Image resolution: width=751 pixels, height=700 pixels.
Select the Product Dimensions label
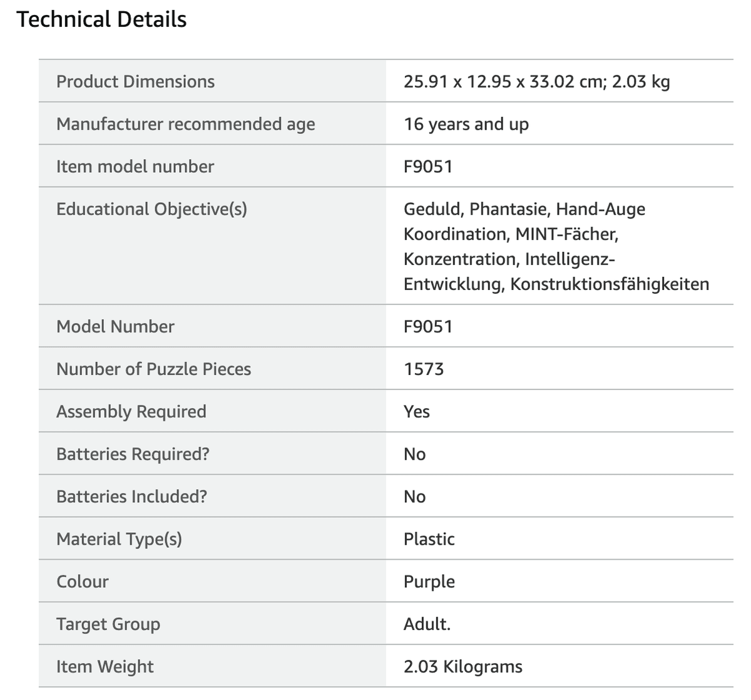pos(135,81)
